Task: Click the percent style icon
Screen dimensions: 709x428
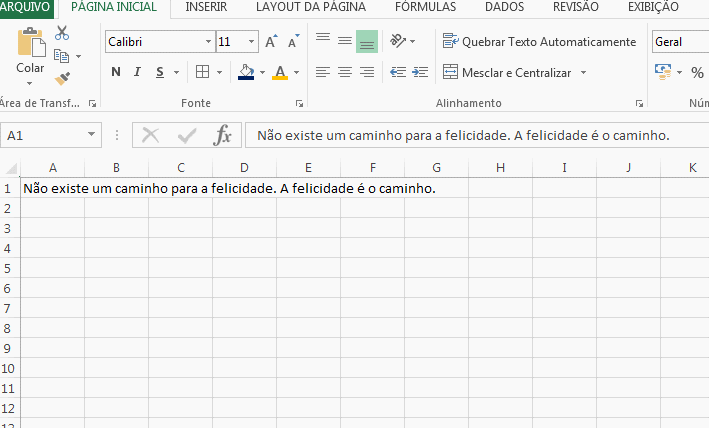Action: click(697, 72)
